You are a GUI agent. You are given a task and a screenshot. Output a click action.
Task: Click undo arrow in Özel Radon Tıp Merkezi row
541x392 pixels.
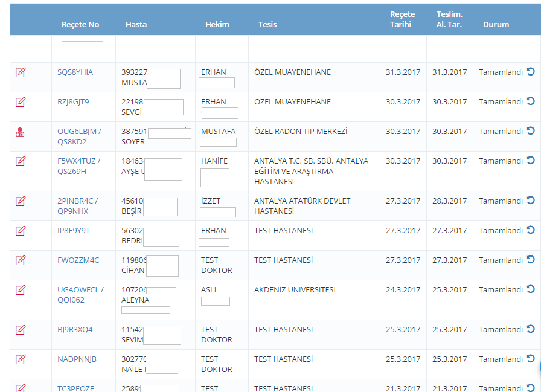531,131
